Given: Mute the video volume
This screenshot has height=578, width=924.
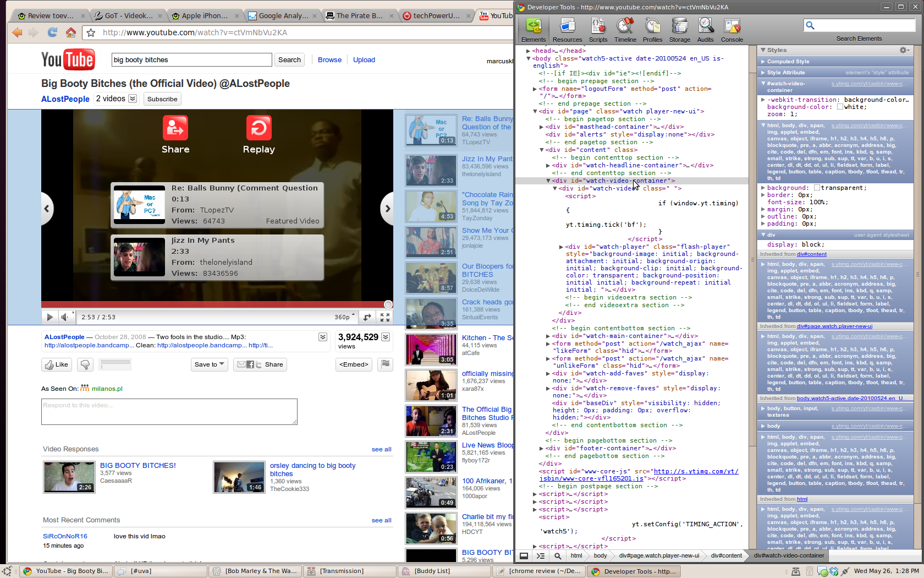Looking at the screenshot, I should 65,317.
